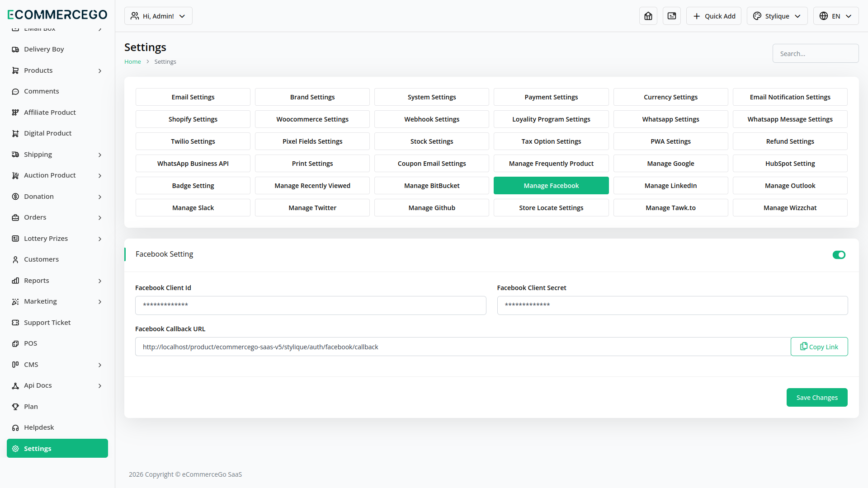The image size is (868, 488).
Task: Open the EN language dropdown
Action: [836, 16]
